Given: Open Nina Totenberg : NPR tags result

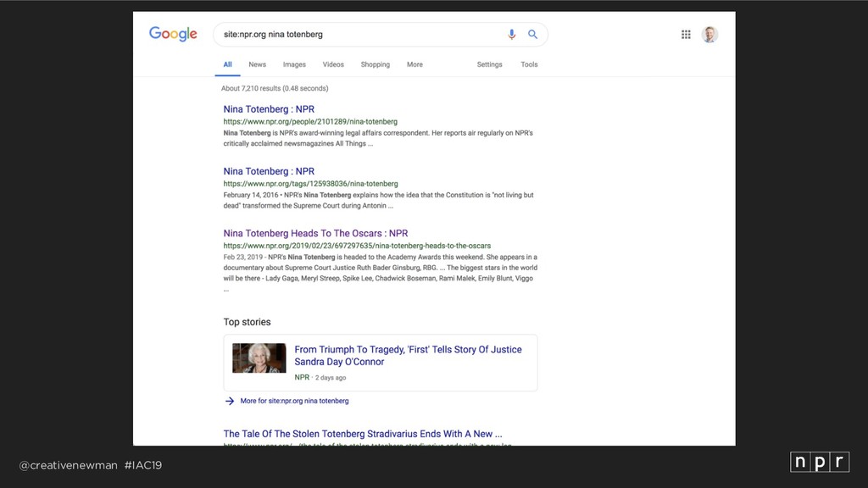Looking at the screenshot, I should click(269, 171).
